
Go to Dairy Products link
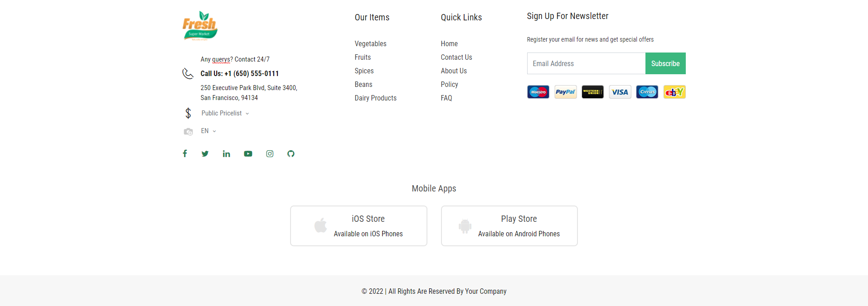[375, 98]
